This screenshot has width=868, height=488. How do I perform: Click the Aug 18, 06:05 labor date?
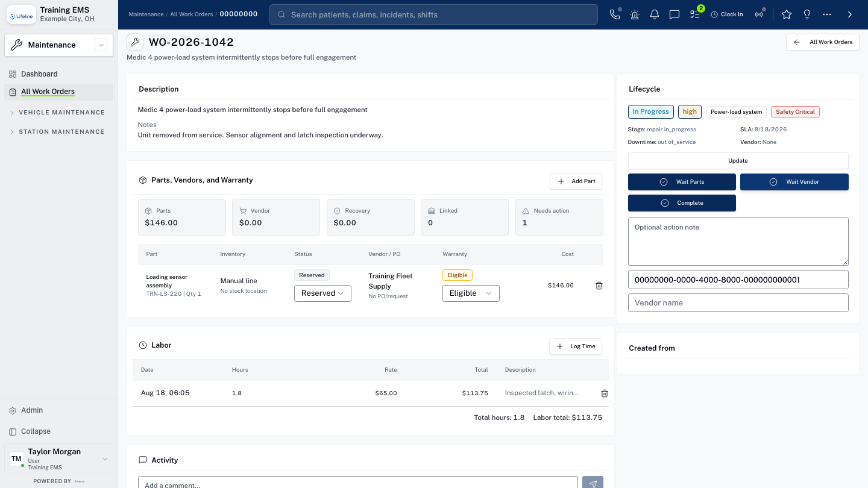pyautogui.click(x=165, y=393)
